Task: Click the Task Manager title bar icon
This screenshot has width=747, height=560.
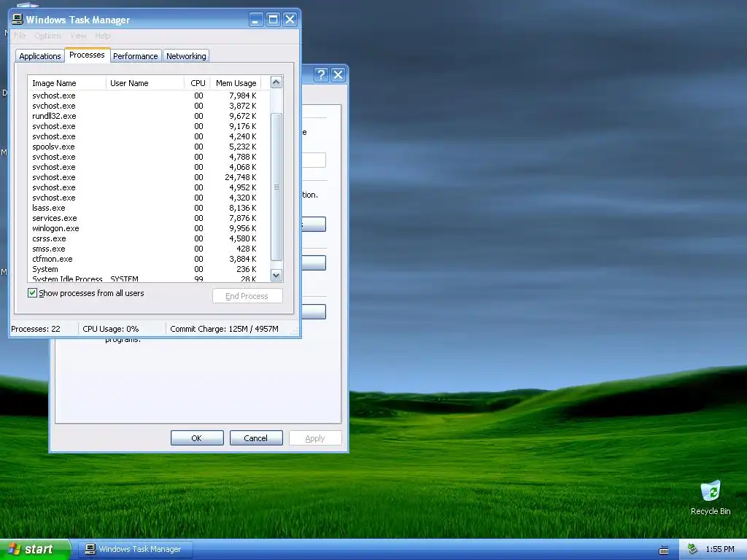Action: coord(18,20)
